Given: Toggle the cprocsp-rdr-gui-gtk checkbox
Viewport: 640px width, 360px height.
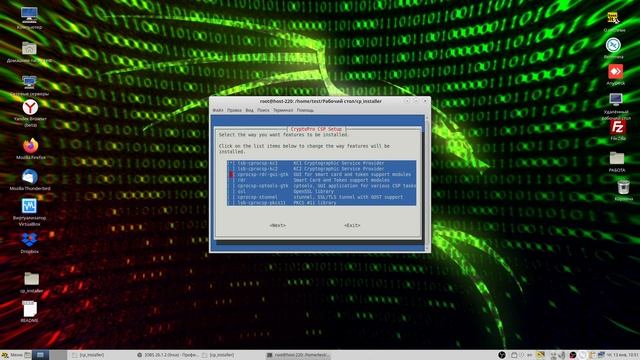Looking at the screenshot, I should (231, 174).
